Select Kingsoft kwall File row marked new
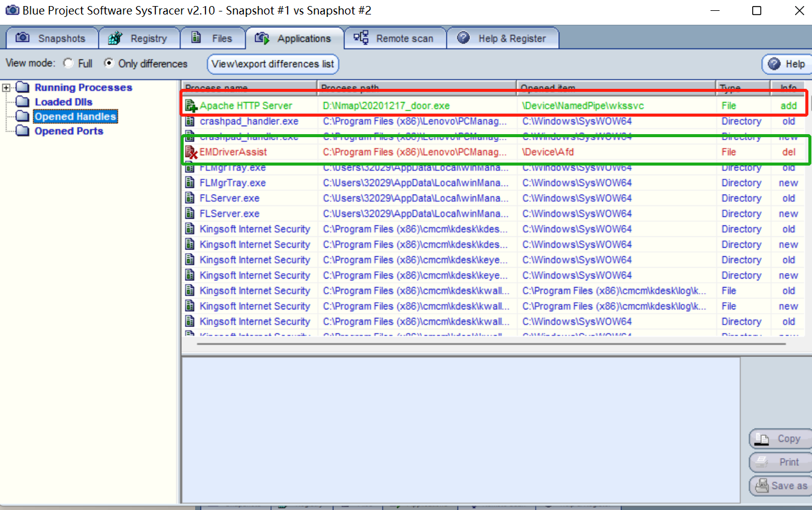Screen dimensions: 812x510 point(493,306)
